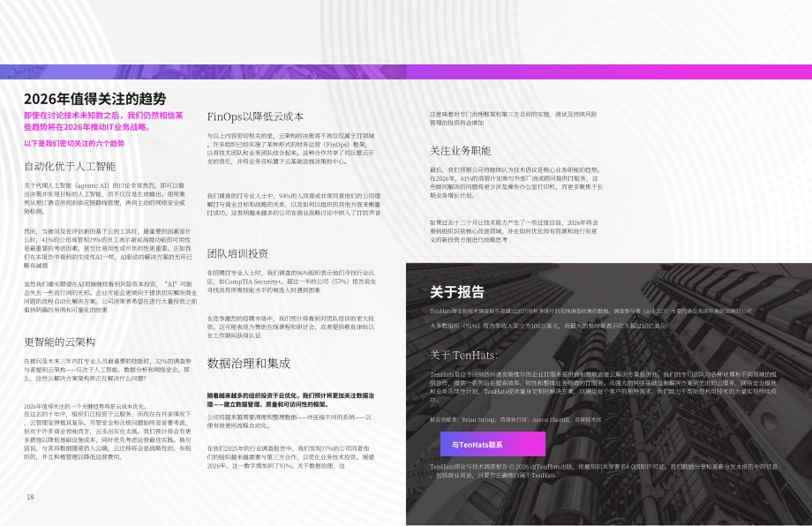Click the paragraph starting 如果过去十二个月让技术能力
This screenshot has height=526, width=812.
point(514,231)
